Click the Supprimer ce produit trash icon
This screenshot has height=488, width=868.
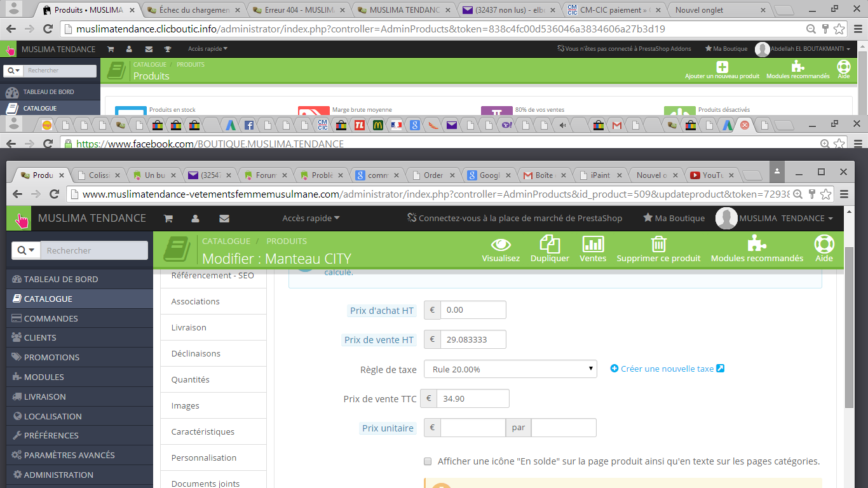658,244
